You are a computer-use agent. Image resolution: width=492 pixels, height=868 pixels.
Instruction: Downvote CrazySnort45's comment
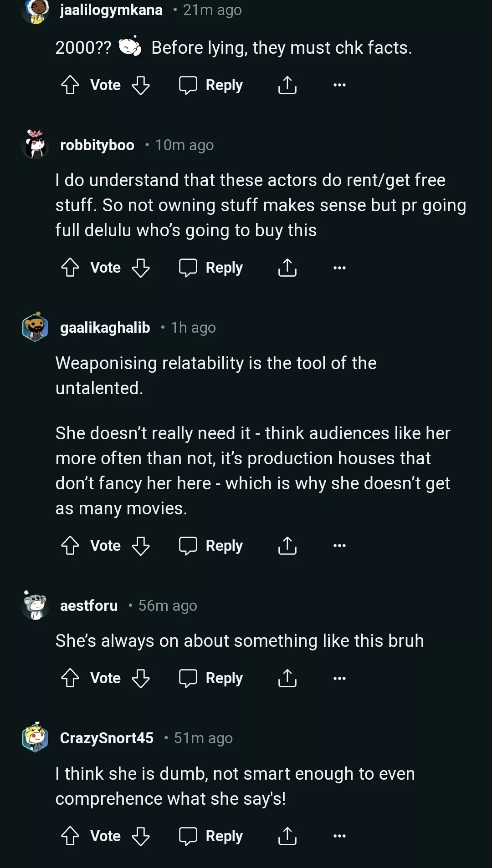141,836
